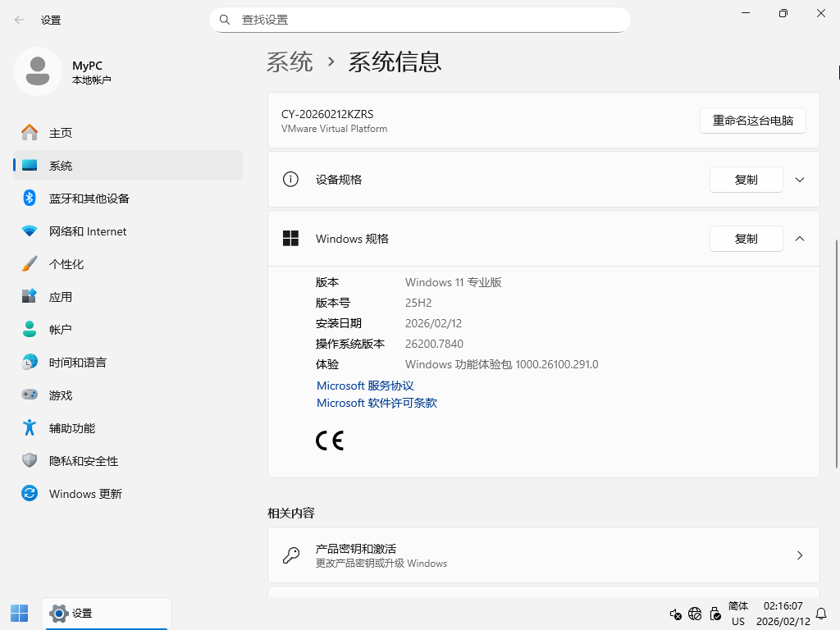
Task: Expand the 设备规格 section chevron
Action: click(x=800, y=180)
